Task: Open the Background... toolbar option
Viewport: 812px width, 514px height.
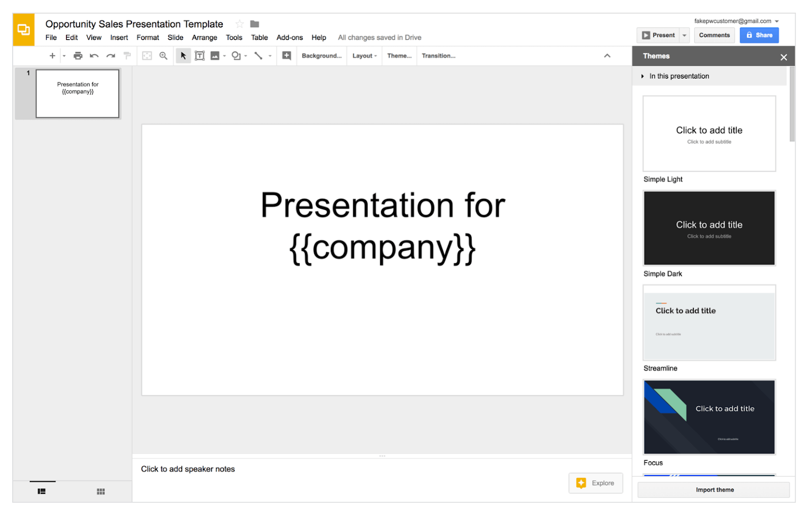Action: pos(322,56)
